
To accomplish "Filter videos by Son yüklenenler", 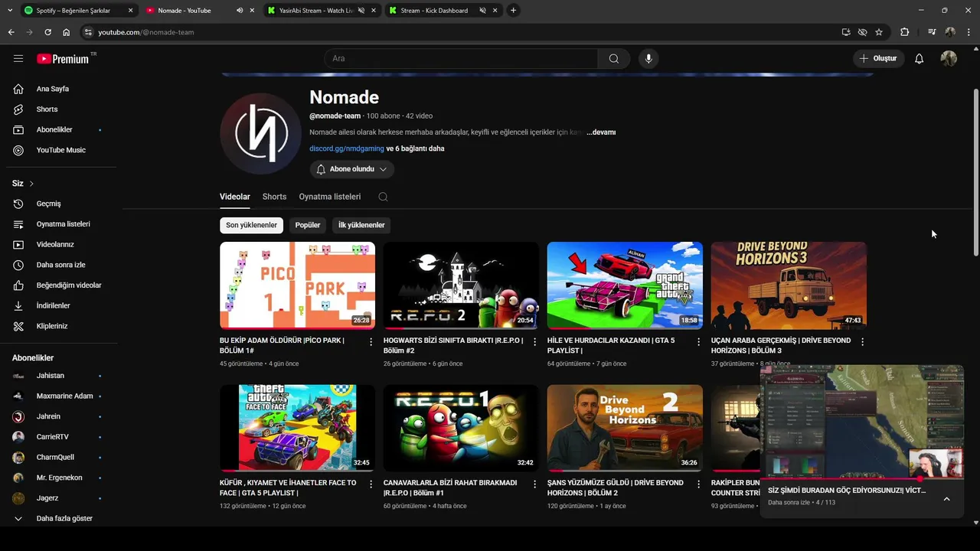I will point(251,225).
